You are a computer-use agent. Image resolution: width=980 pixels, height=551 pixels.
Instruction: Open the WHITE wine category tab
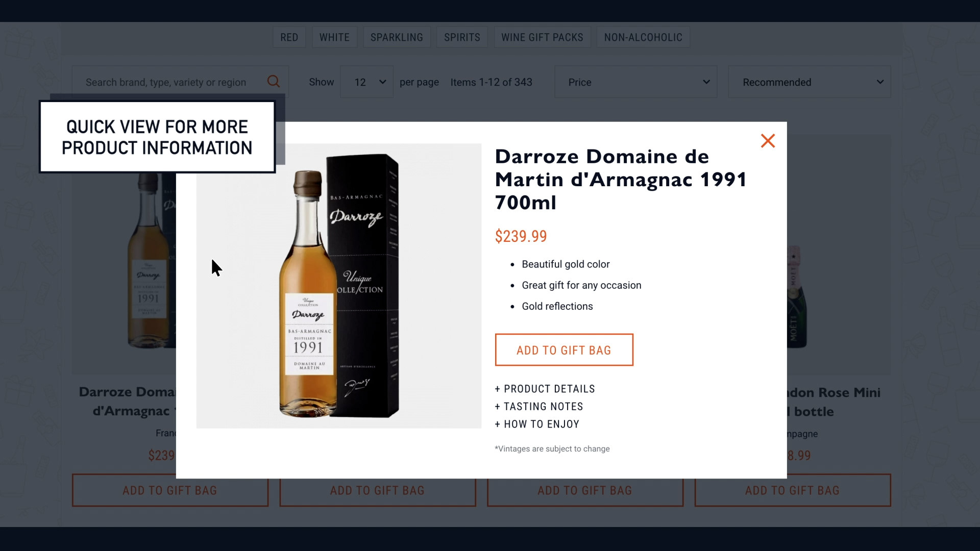click(x=334, y=37)
